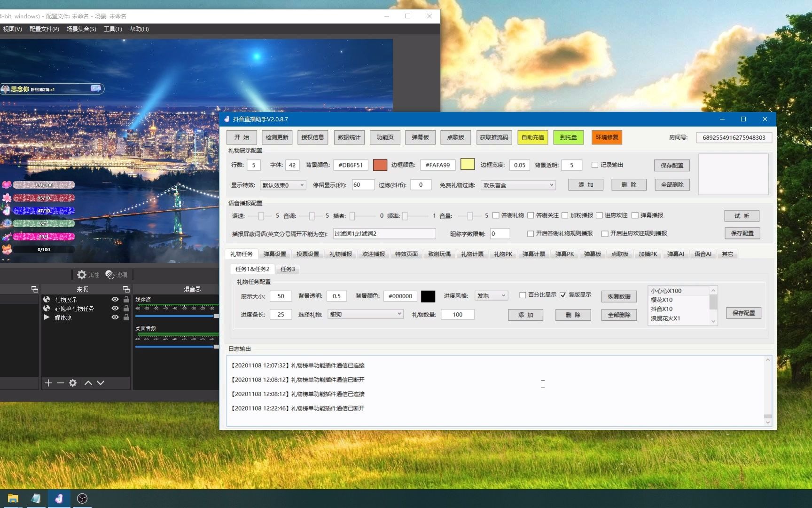Move source up with up arrow in OBS
This screenshot has width=812, height=508.
point(88,383)
